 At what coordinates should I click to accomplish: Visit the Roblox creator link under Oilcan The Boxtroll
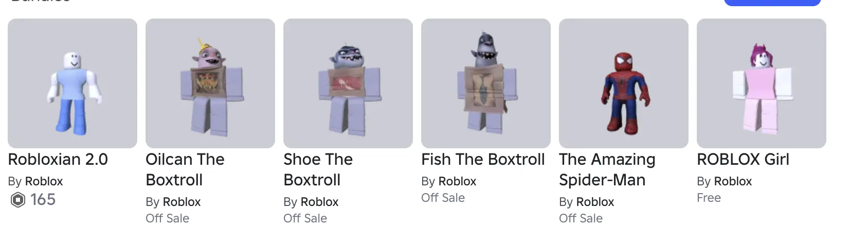[182, 202]
